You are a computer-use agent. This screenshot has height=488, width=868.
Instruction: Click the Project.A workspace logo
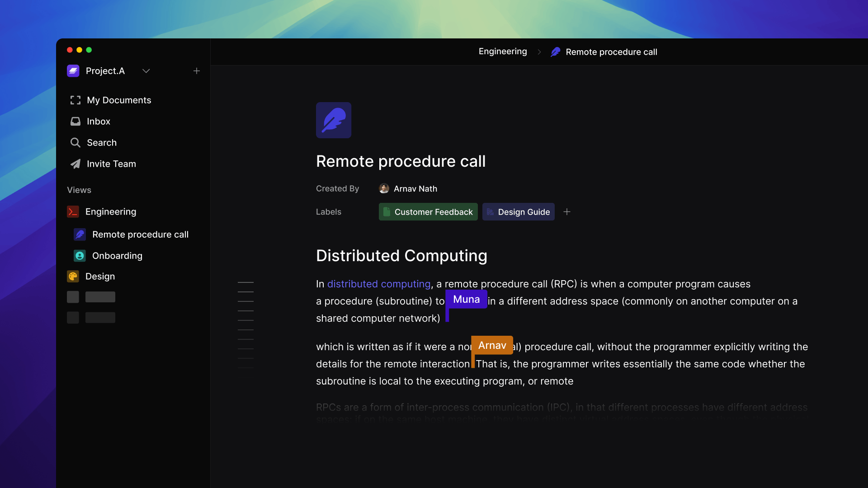click(73, 71)
